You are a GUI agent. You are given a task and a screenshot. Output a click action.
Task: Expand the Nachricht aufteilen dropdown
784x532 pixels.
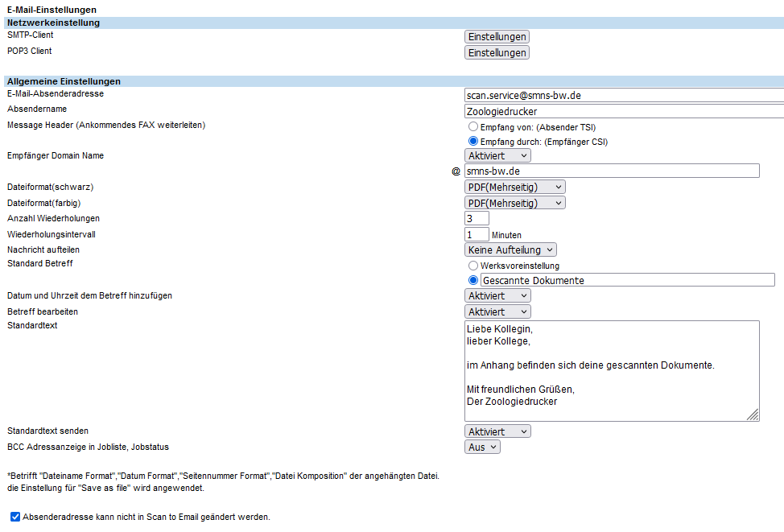tap(510, 250)
